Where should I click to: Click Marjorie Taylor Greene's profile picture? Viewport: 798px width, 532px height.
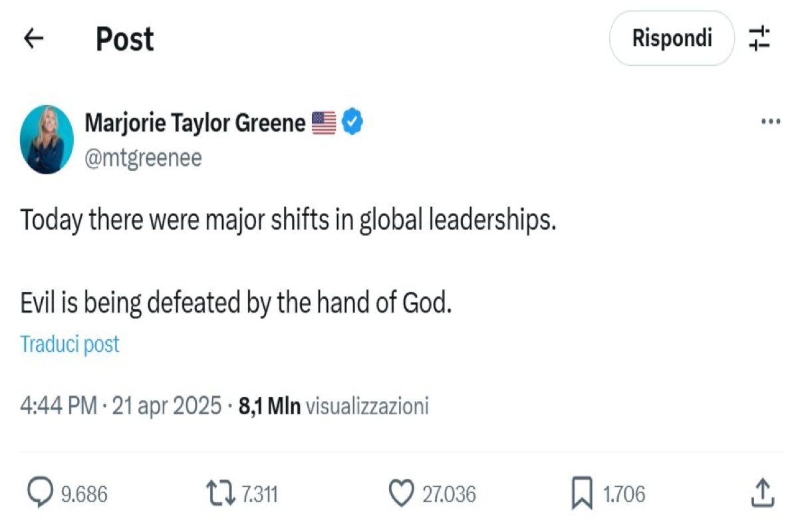[47, 140]
